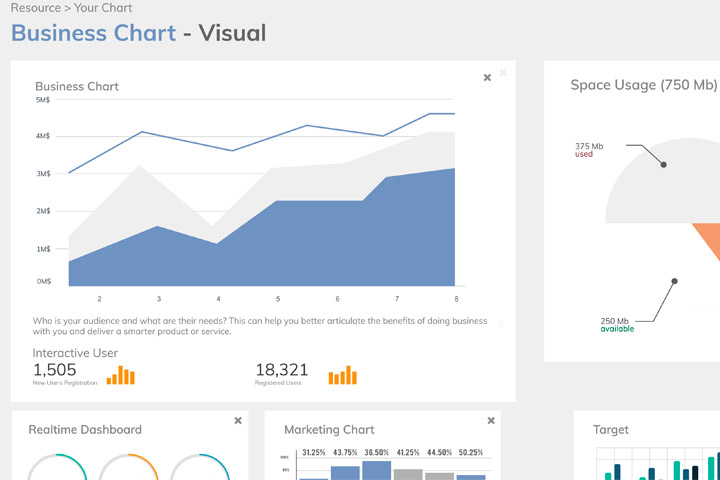Image resolution: width=720 pixels, height=480 pixels.
Task: Click the 3M$ axis label
Action: pos(44,174)
